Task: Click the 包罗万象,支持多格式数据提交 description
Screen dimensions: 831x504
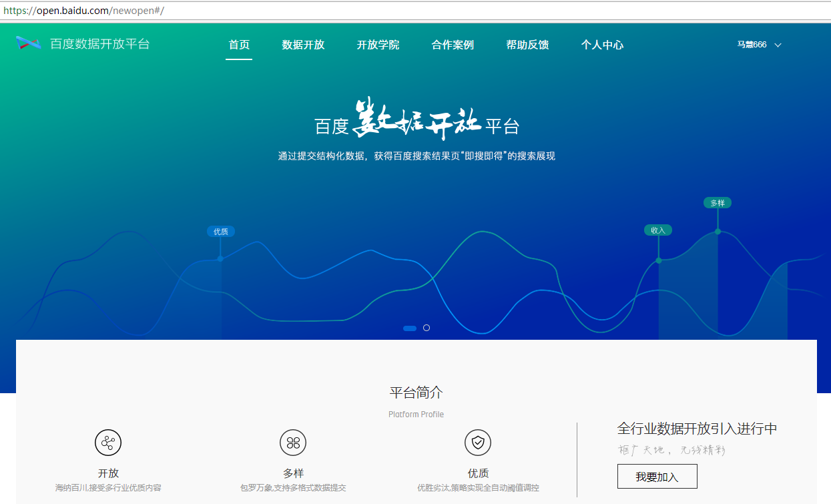Action: tap(293, 488)
